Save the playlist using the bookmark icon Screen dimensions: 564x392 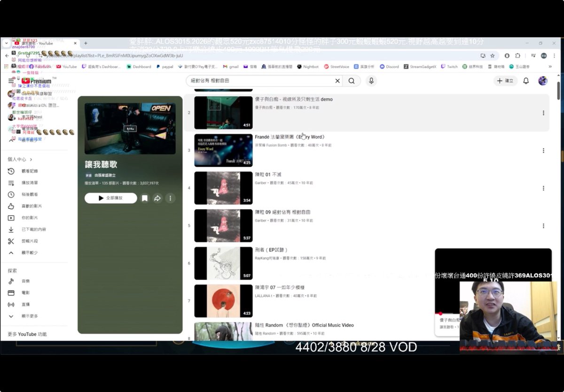tap(144, 198)
